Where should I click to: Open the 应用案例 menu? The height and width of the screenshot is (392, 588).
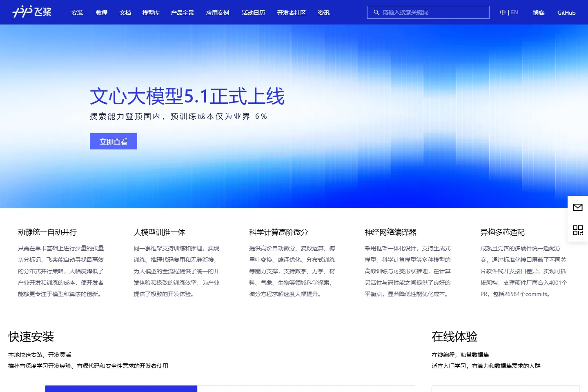[x=218, y=13]
